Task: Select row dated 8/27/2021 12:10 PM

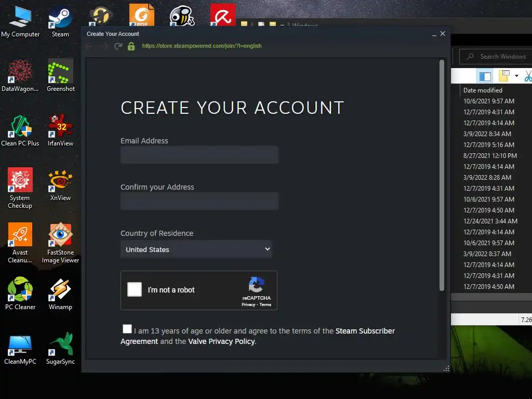Action: tap(490, 156)
